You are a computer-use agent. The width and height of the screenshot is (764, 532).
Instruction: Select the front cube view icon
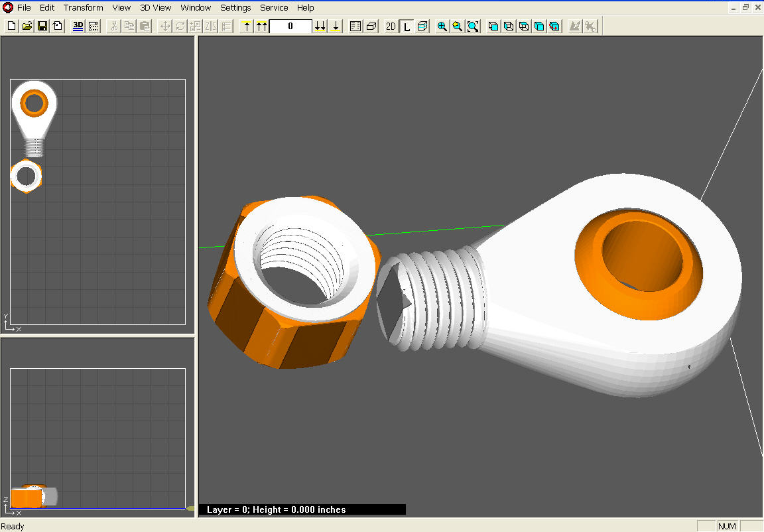(x=494, y=26)
